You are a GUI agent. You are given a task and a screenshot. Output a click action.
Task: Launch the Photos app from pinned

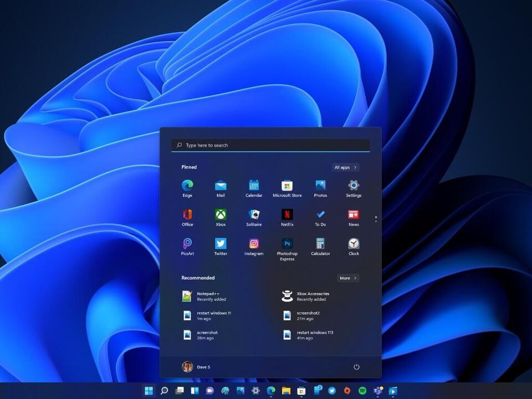tap(320, 188)
